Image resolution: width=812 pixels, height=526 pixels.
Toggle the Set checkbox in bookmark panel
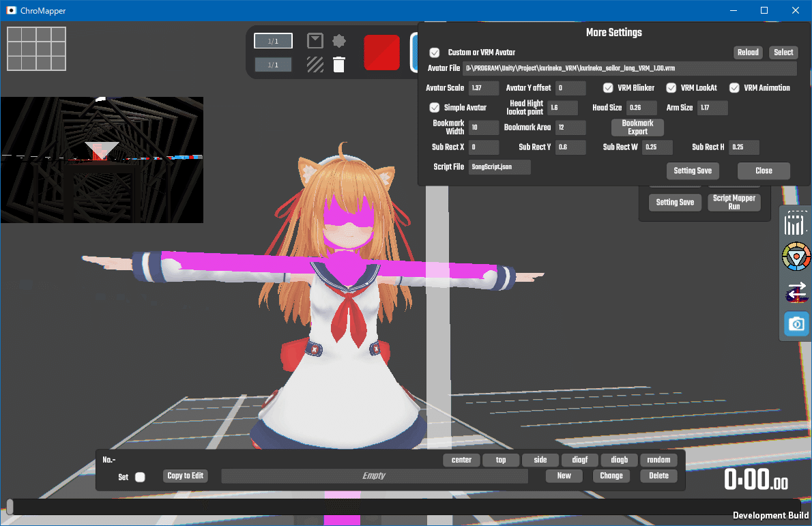click(x=140, y=477)
